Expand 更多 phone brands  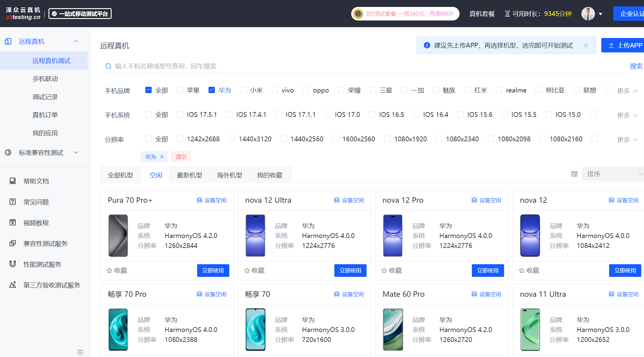(627, 91)
